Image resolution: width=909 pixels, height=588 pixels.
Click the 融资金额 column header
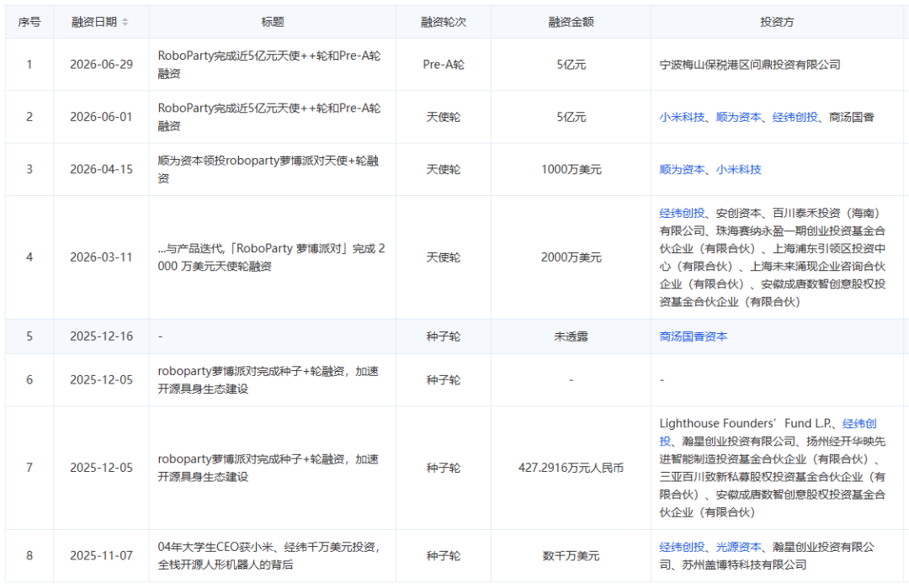(571, 22)
